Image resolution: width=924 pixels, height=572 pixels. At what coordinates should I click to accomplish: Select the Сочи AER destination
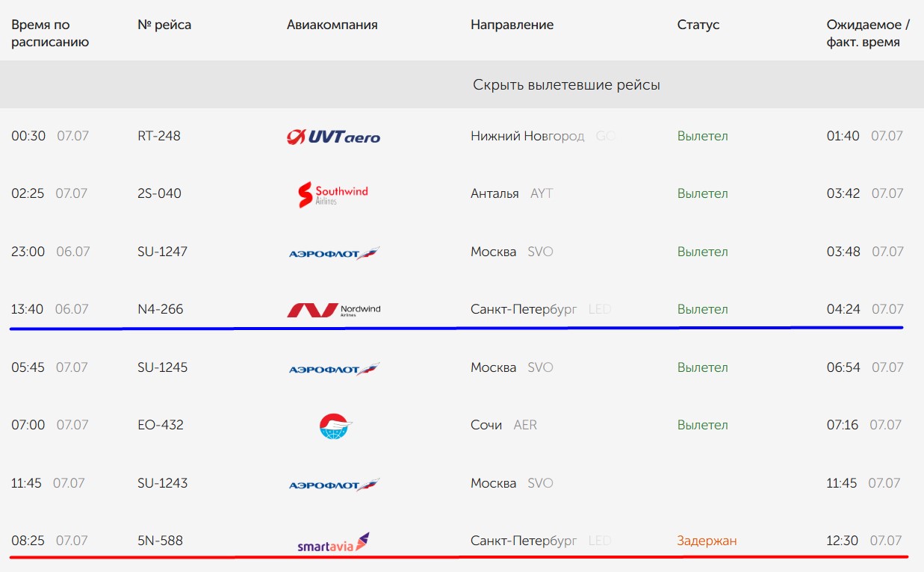click(503, 425)
